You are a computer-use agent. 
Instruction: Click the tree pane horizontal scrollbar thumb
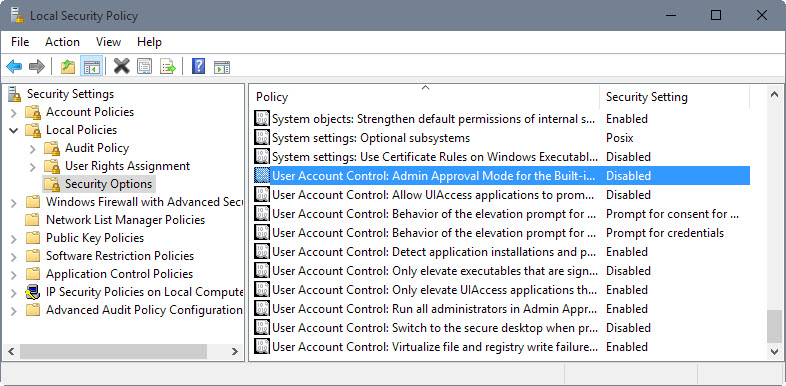point(113,351)
